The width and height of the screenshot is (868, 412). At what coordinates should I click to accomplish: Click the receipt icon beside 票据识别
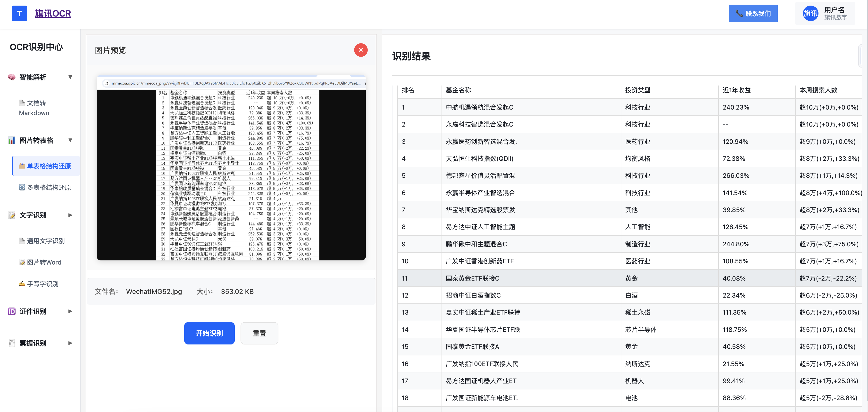click(11, 343)
